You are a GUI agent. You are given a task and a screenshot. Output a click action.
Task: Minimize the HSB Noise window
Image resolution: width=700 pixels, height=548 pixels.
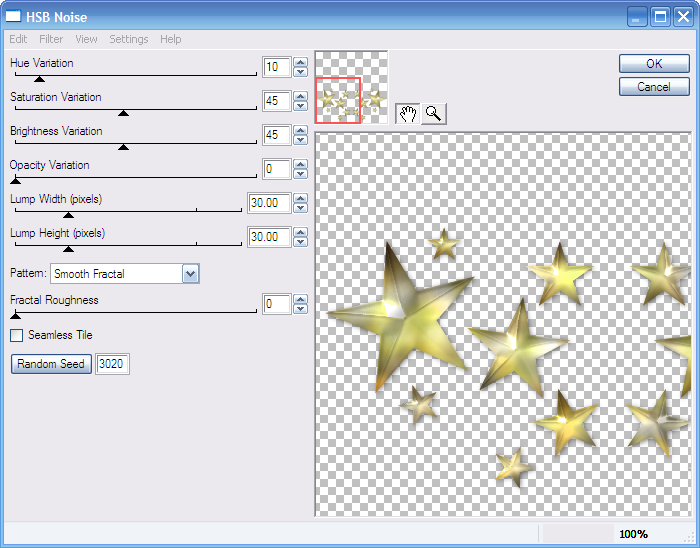click(x=637, y=17)
